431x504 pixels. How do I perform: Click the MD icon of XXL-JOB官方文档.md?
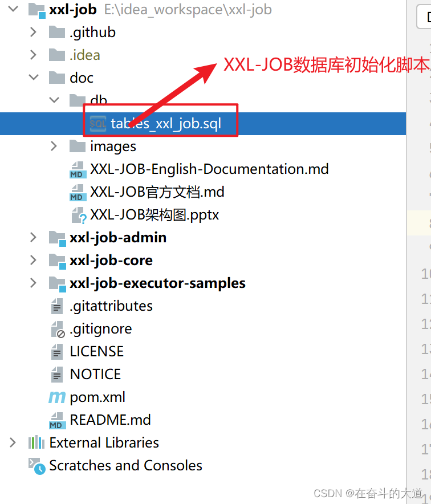tap(78, 193)
